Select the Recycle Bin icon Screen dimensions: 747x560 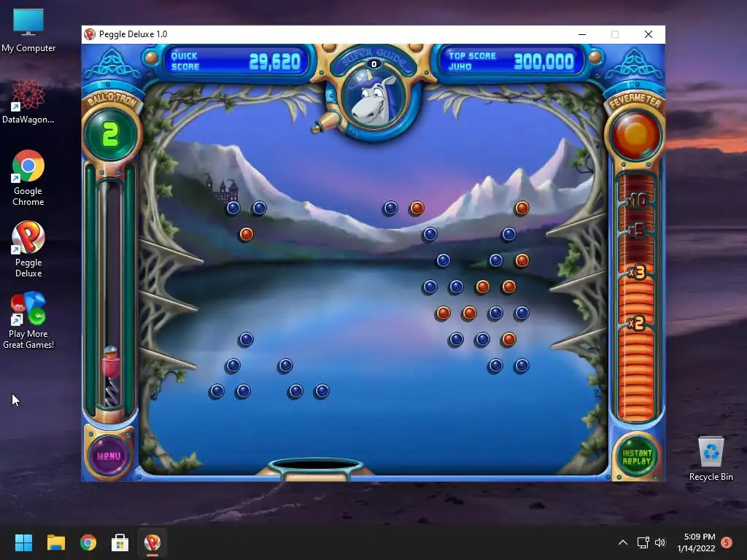[x=711, y=459]
